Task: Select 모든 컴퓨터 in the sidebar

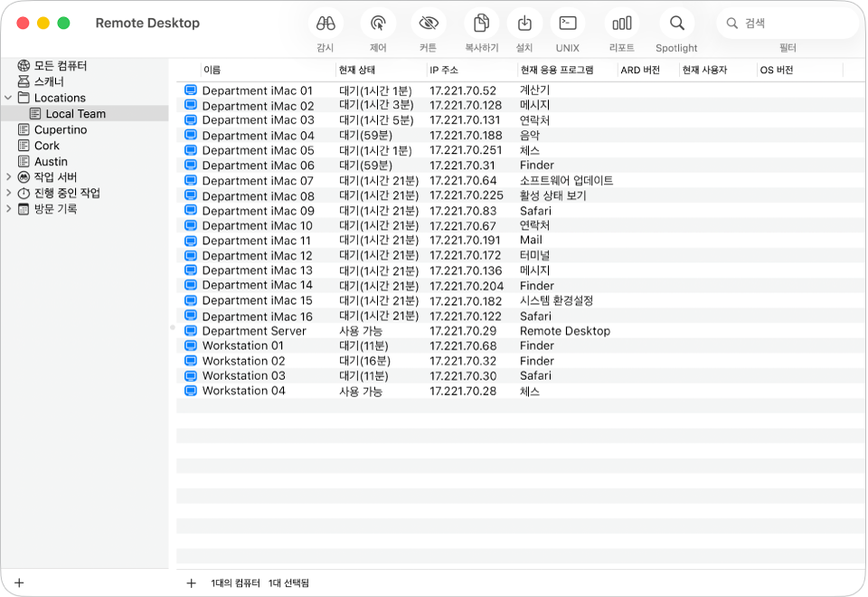Action: click(x=61, y=66)
